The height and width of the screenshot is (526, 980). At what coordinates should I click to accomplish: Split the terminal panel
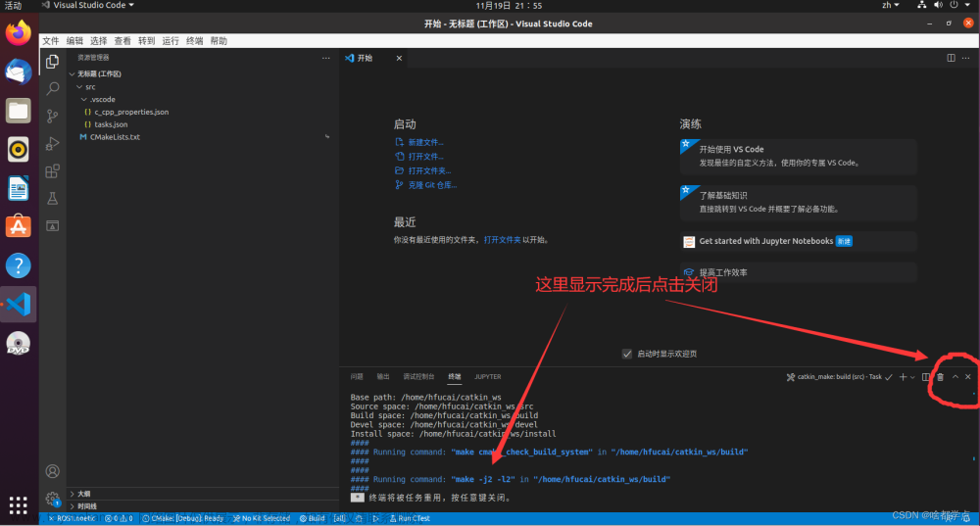click(x=926, y=377)
